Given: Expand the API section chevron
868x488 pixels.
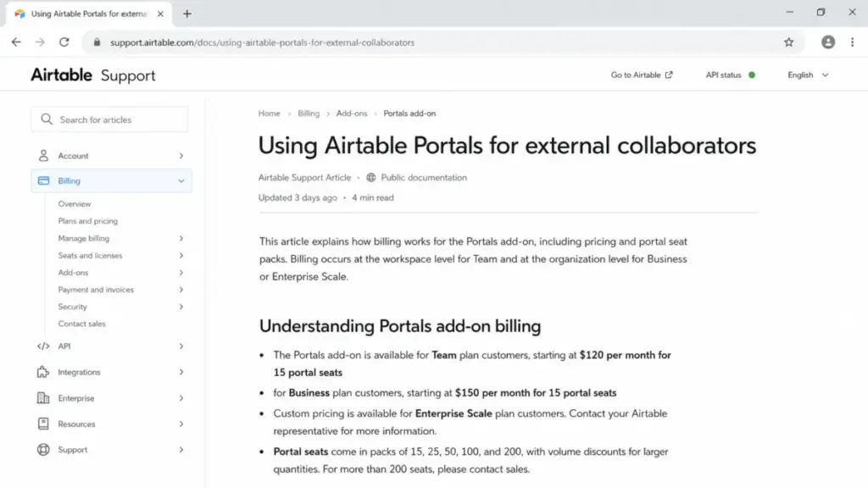Looking at the screenshot, I should click(181, 346).
